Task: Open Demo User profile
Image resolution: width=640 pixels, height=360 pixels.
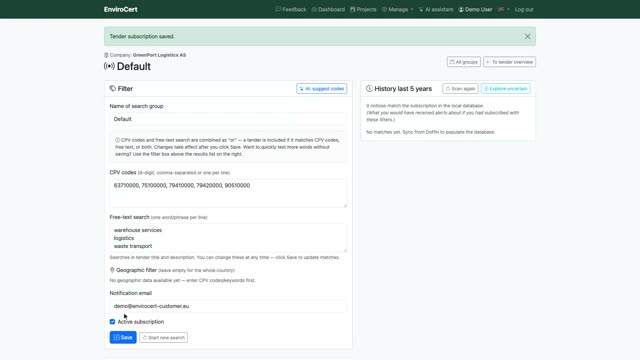Action: tap(475, 9)
